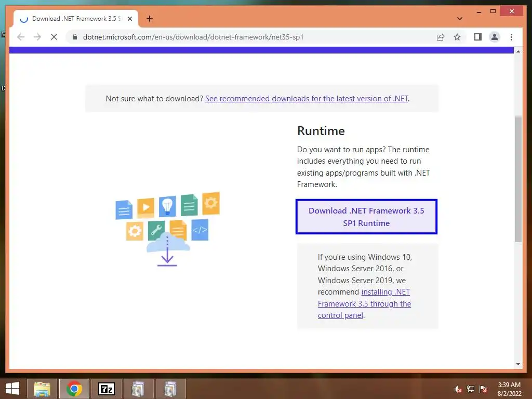Screen dimensions: 532x399
Task: Click the padlock site info icon
Action: [75, 37]
